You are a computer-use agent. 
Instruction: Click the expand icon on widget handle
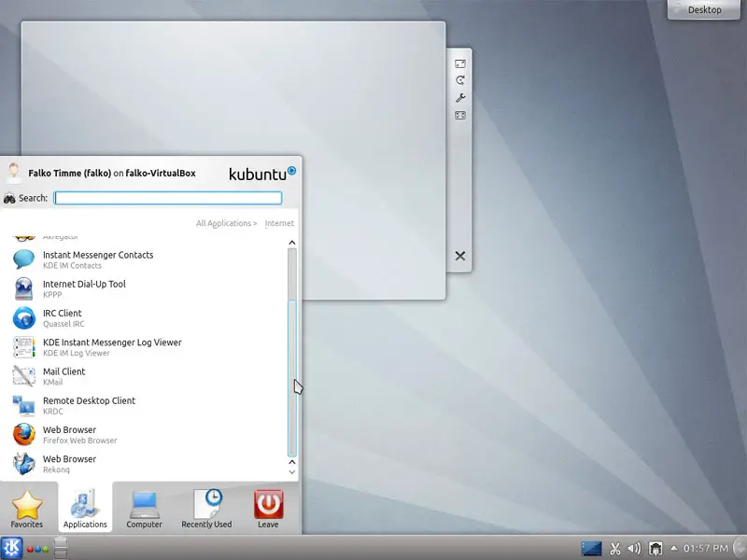460,115
